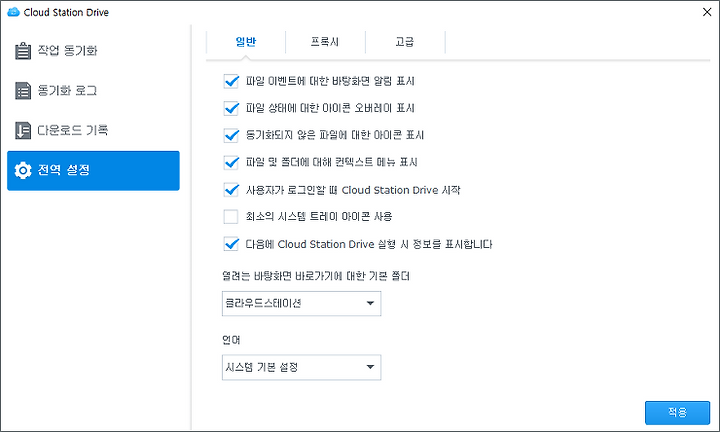Uncheck 동기화되지 않은 파일에 대한 아이콘 표시
The height and width of the screenshot is (432, 720).
point(231,135)
